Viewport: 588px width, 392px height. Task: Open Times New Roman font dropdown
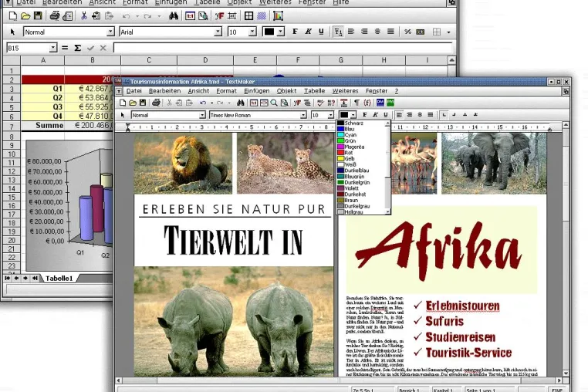303,115
